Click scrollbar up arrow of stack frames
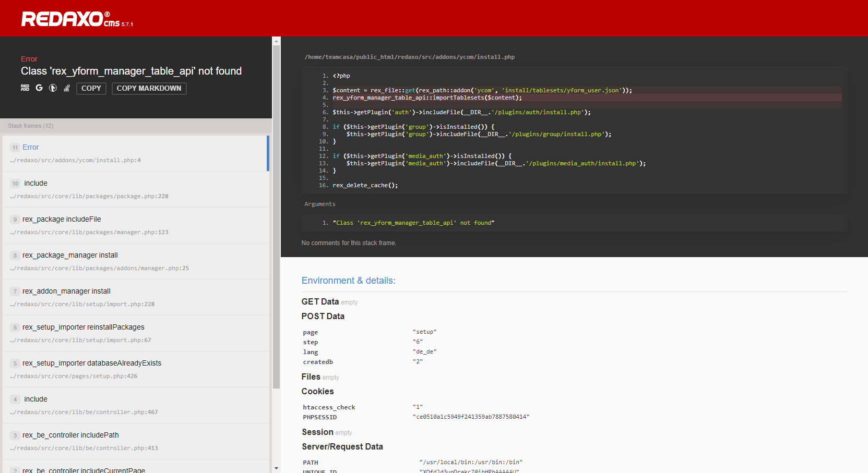 (x=277, y=40)
